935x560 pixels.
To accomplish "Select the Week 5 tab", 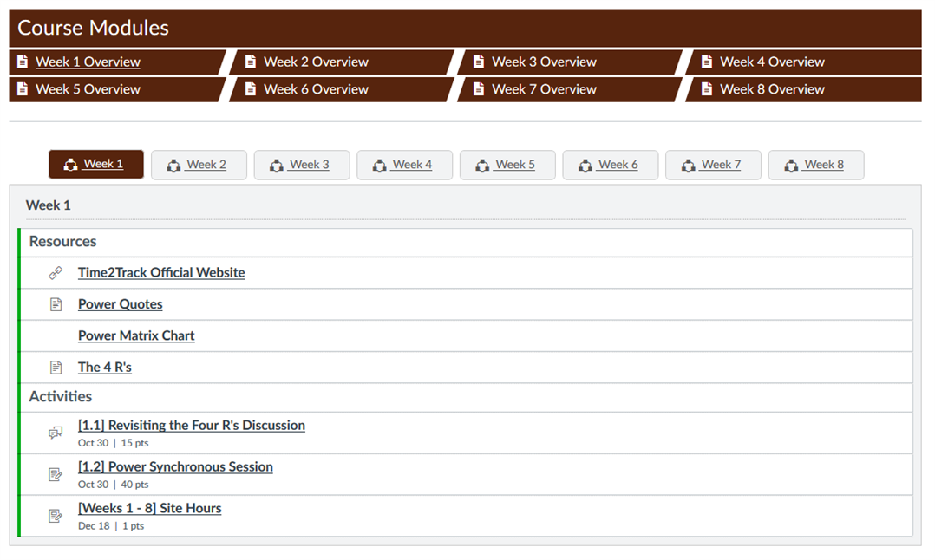I will 507,165.
